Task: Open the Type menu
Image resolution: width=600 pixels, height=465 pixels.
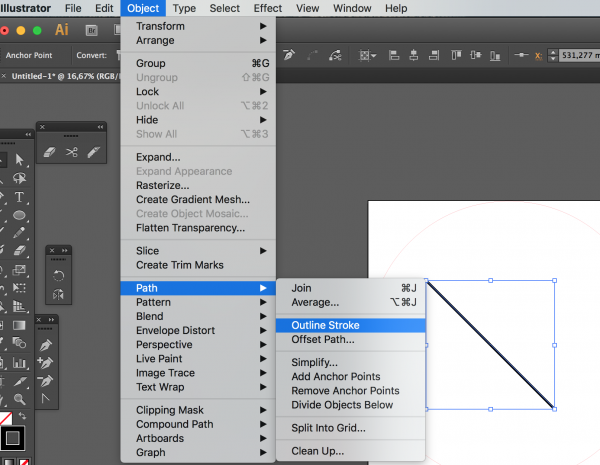Action: pyautogui.click(x=184, y=8)
